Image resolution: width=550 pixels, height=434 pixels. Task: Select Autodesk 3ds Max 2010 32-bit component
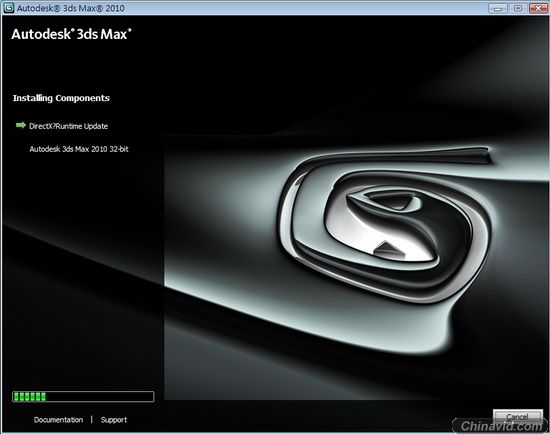click(79, 149)
